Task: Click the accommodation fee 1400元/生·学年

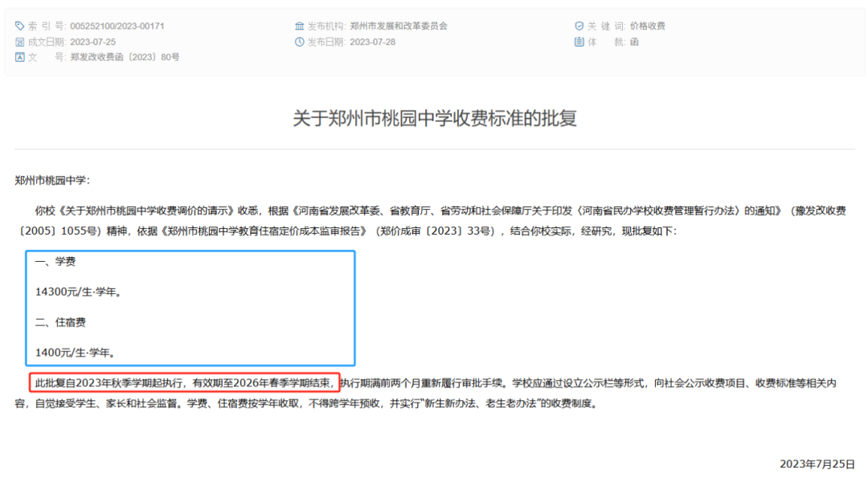Action: click(x=75, y=352)
